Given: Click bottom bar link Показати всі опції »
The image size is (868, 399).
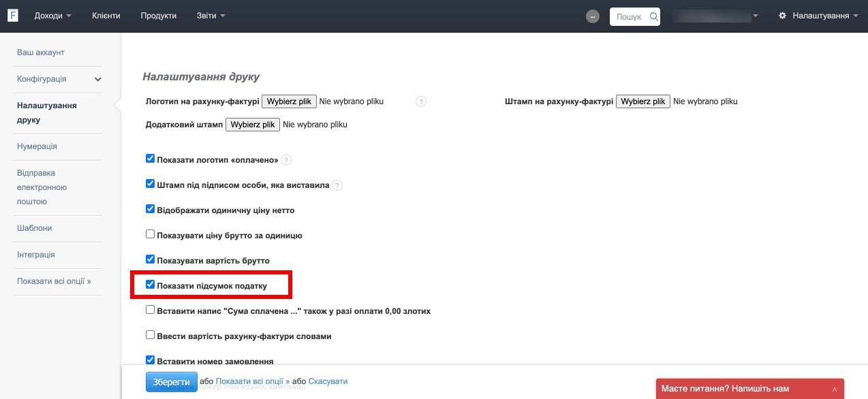Looking at the screenshot, I should (x=253, y=381).
